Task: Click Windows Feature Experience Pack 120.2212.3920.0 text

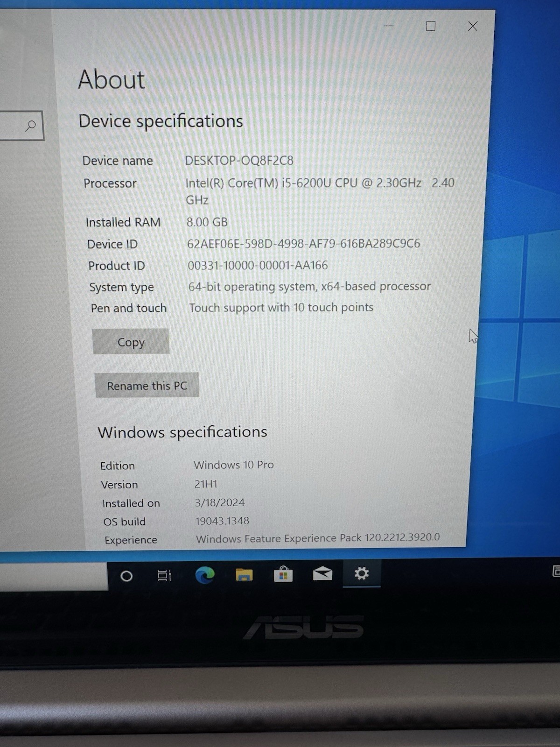Action: [x=318, y=538]
